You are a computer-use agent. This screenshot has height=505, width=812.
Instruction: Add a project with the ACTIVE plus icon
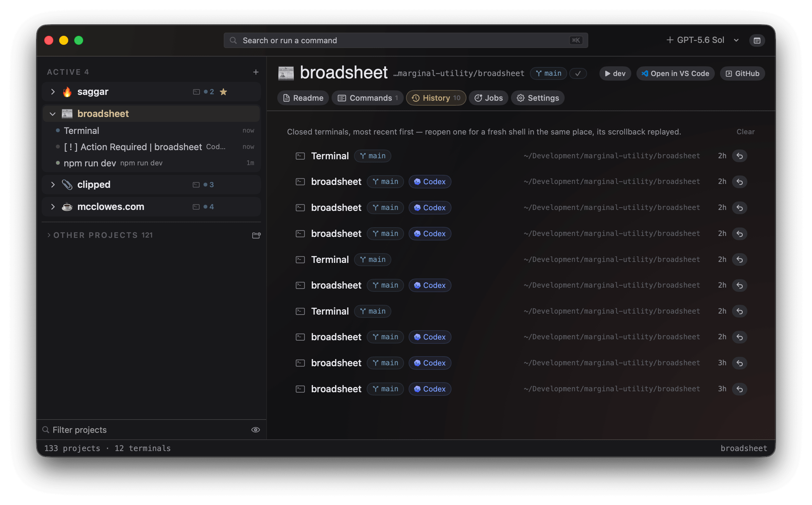pyautogui.click(x=256, y=72)
